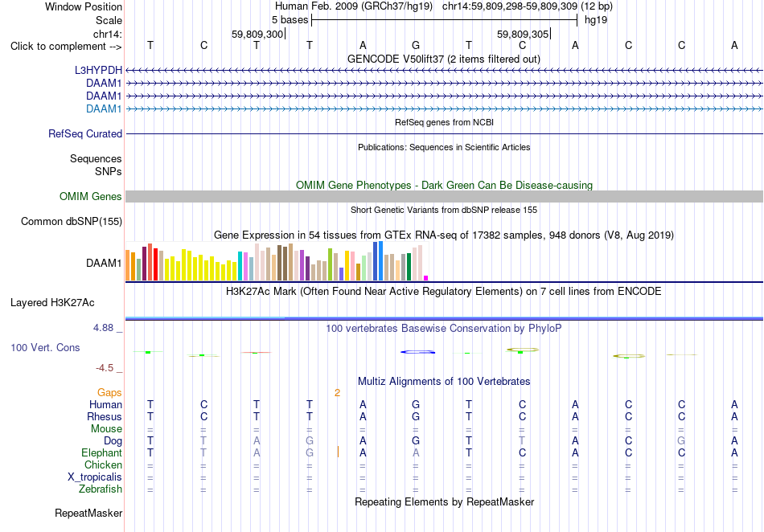This screenshot has height=532, width=764.
Task: Select the Dog species label
Action: click(113, 441)
